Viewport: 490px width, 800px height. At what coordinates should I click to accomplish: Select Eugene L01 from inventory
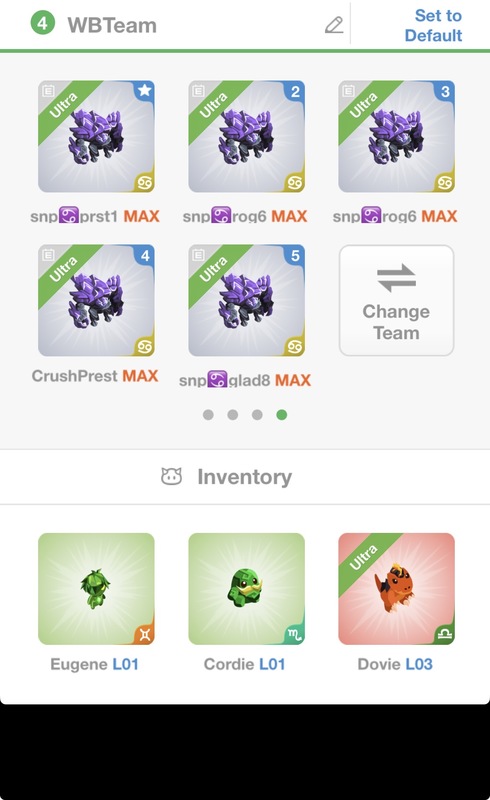pos(96,589)
